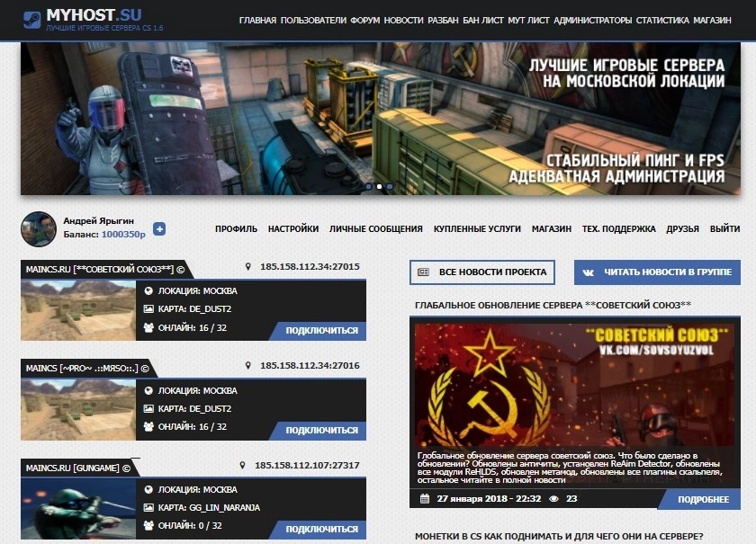Click calendar icon beside 27 января 2018
Screen dimensions: 756x544
tap(424, 499)
